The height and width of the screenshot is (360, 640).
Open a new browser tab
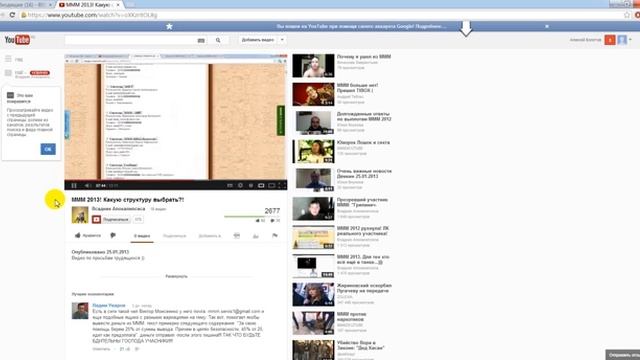coord(131,4)
